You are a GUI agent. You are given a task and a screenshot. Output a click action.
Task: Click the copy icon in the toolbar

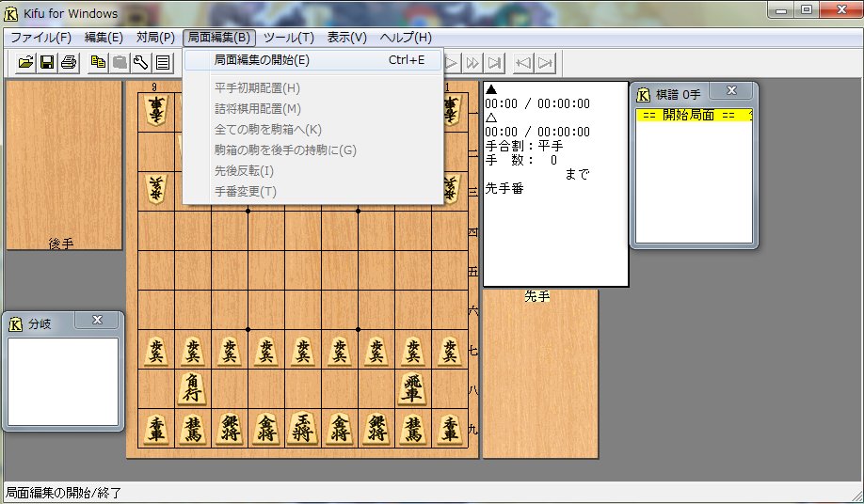(x=98, y=63)
